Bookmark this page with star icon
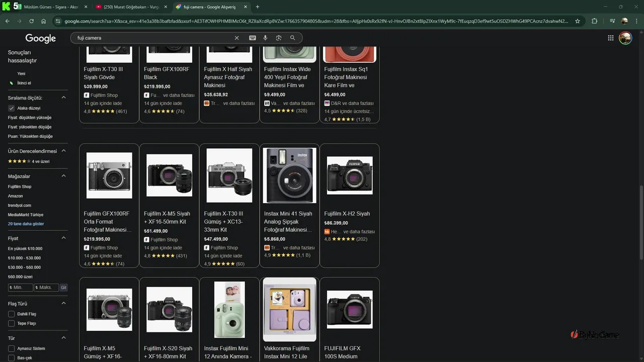644x362 pixels. (578, 21)
